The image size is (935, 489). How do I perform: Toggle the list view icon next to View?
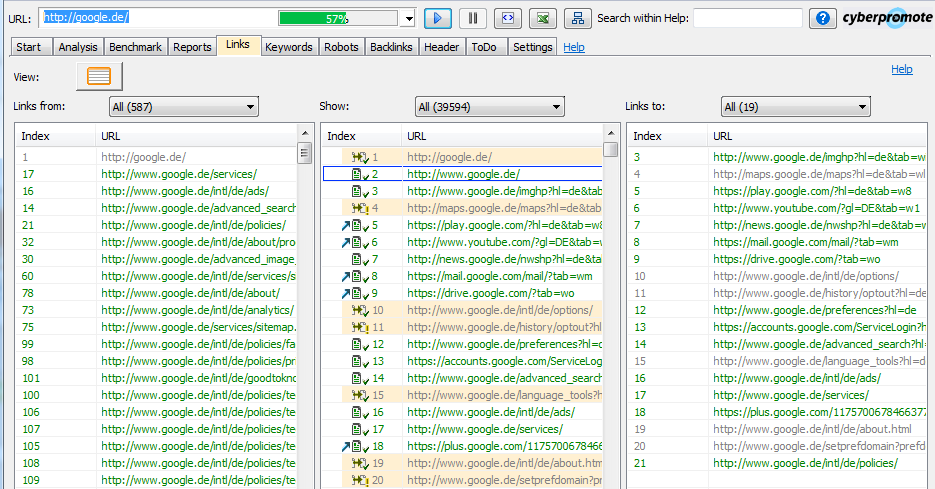[99, 76]
